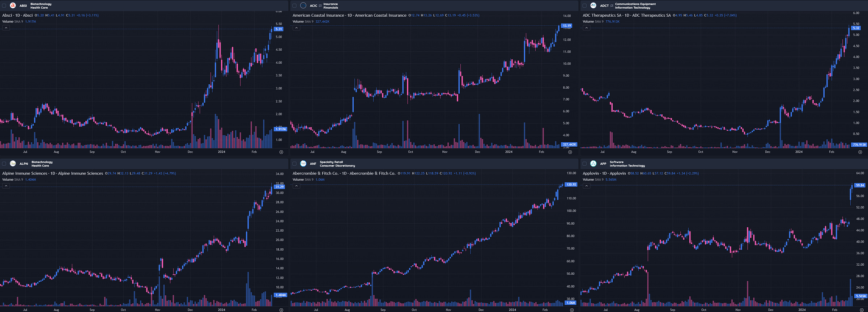Screen dimensions: 868x312
Task: Click the Insurance Financials sector text
Action: (331, 6)
